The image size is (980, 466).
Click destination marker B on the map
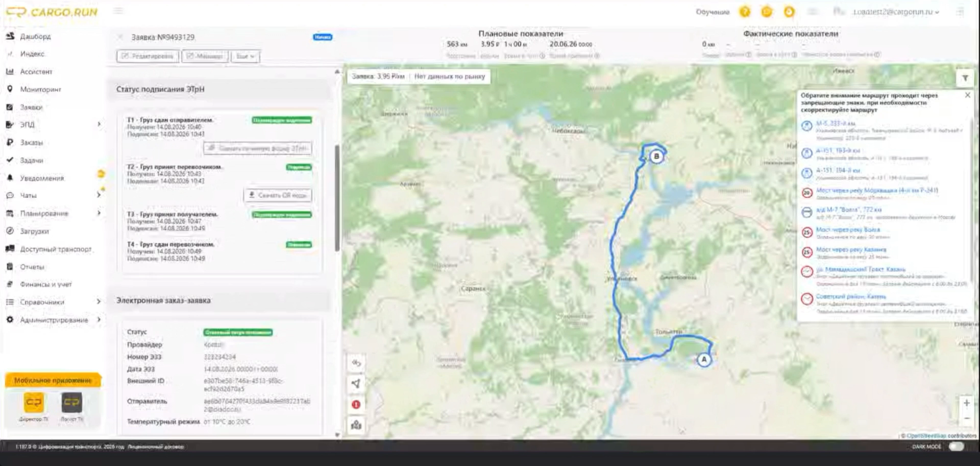click(657, 156)
